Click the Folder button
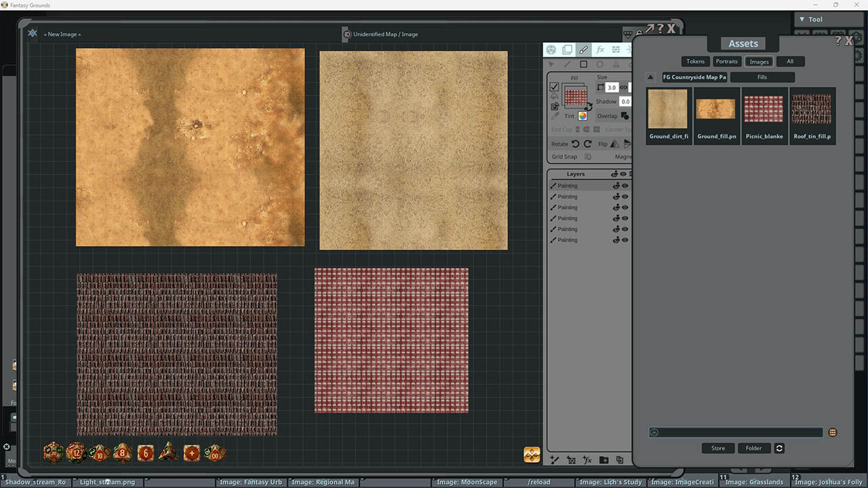868x488 pixels. click(x=754, y=448)
